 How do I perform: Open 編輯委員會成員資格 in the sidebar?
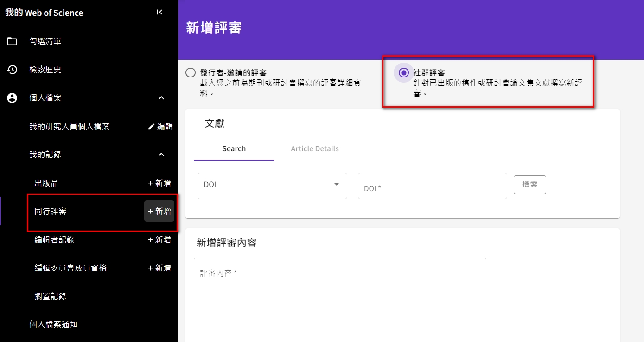[70, 268]
